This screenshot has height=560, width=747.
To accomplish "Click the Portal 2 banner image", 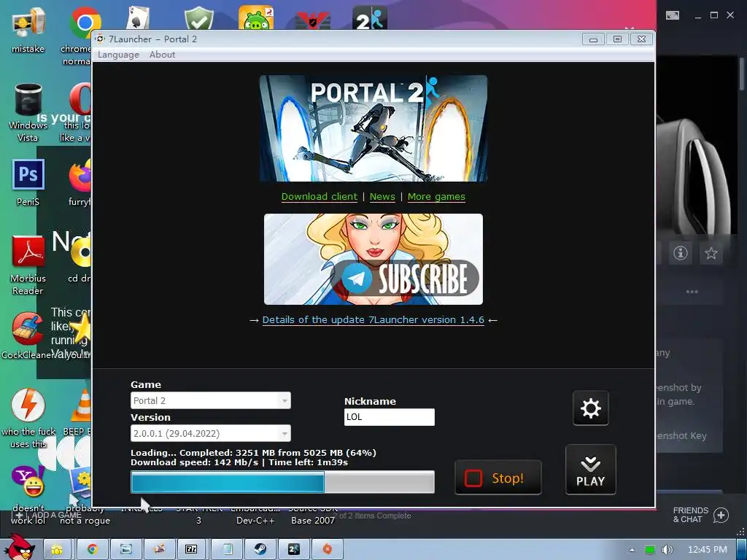I will [x=373, y=128].
